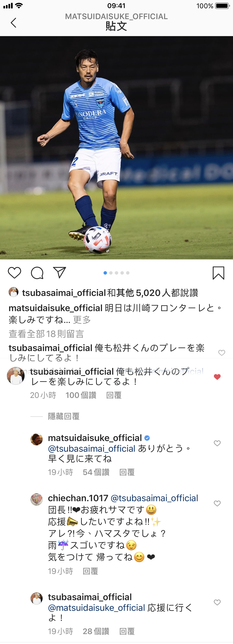Viewport: 233px width, 644px height.
Task: Like matsuidaisuke_official's ありがとう reply
Action: [217, 443]
